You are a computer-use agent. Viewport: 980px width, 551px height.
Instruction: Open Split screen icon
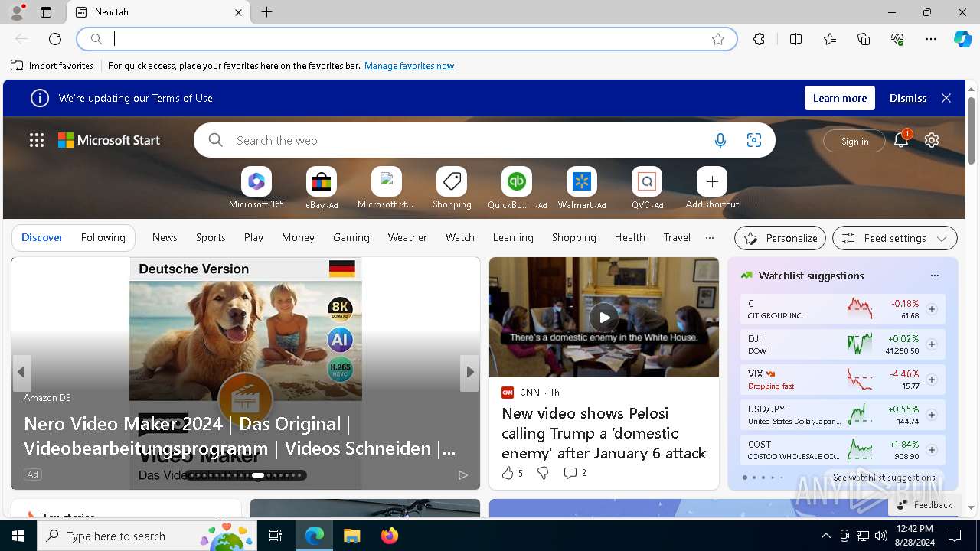click(795, 39)
